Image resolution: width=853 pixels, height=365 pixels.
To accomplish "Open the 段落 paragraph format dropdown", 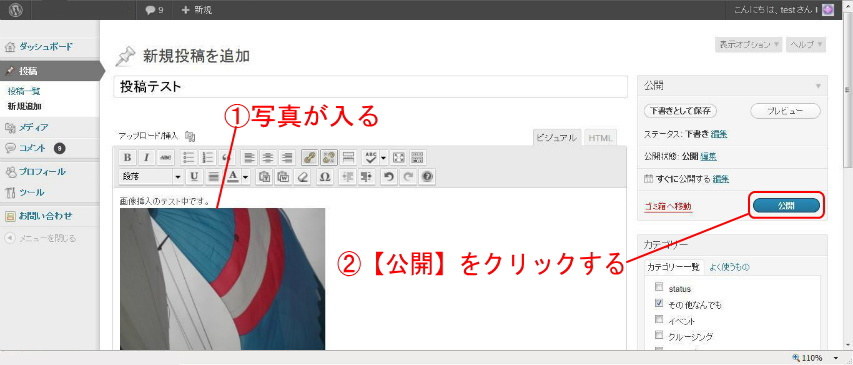I will 152,177.
